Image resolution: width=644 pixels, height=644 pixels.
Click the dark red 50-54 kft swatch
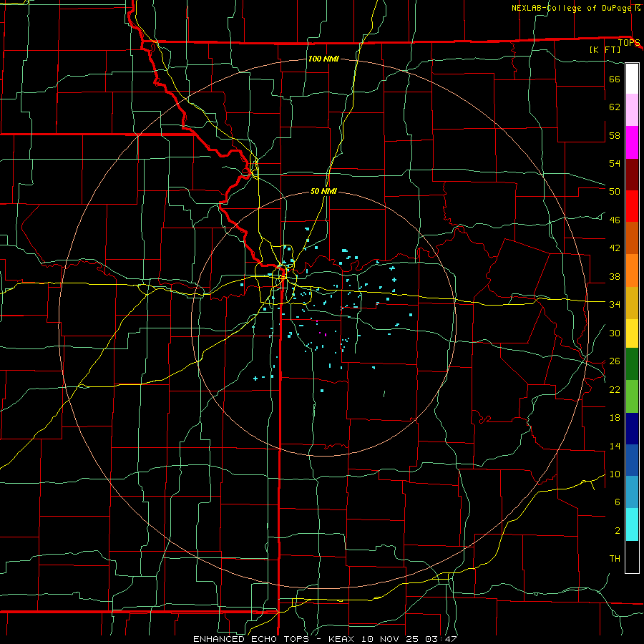[x=632, y=175]
